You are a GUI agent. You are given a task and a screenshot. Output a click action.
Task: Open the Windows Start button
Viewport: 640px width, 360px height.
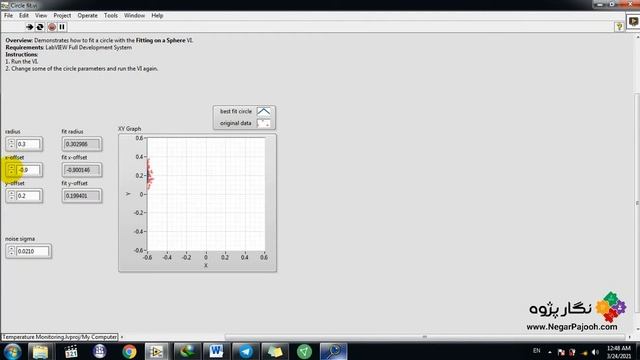coord(12,351)
